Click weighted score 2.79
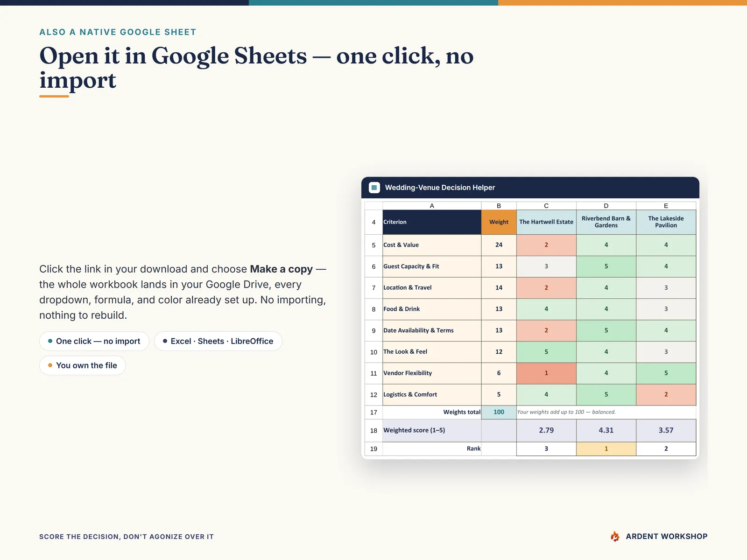The image size is (747, 560). 546,430
